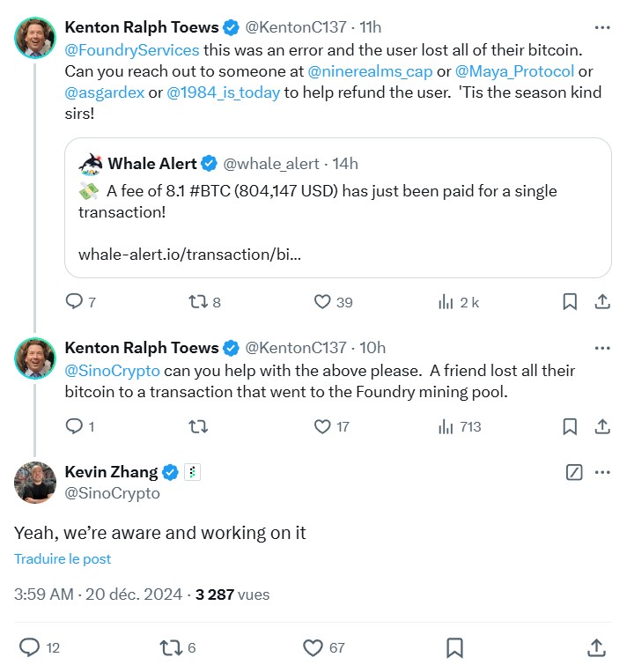View analytics showing 2 k views
Viewport: 627px width, 672px height.
pos(446,302)
